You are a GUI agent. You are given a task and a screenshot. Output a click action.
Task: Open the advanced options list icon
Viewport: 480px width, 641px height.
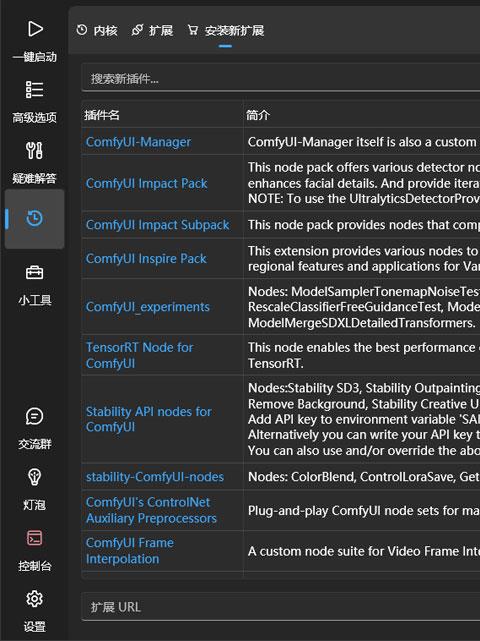34,90
